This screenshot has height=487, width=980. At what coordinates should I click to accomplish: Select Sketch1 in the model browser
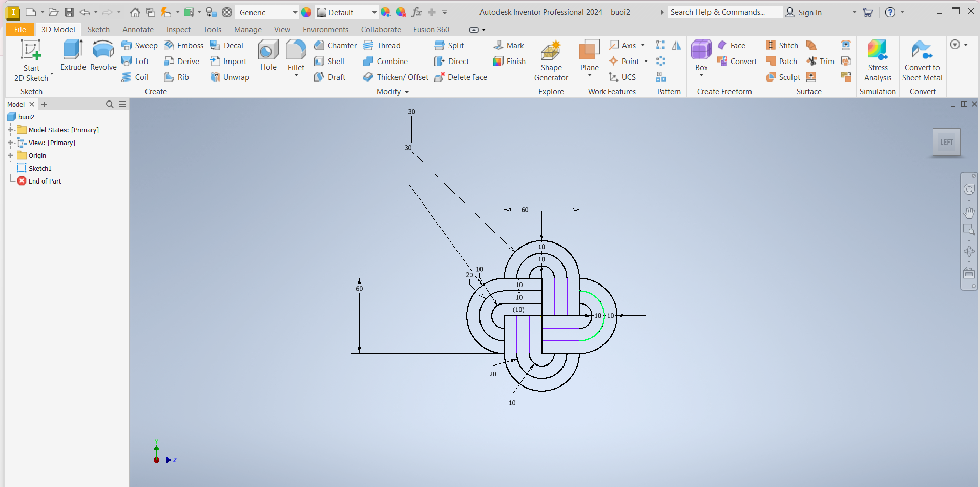[39, 168]
